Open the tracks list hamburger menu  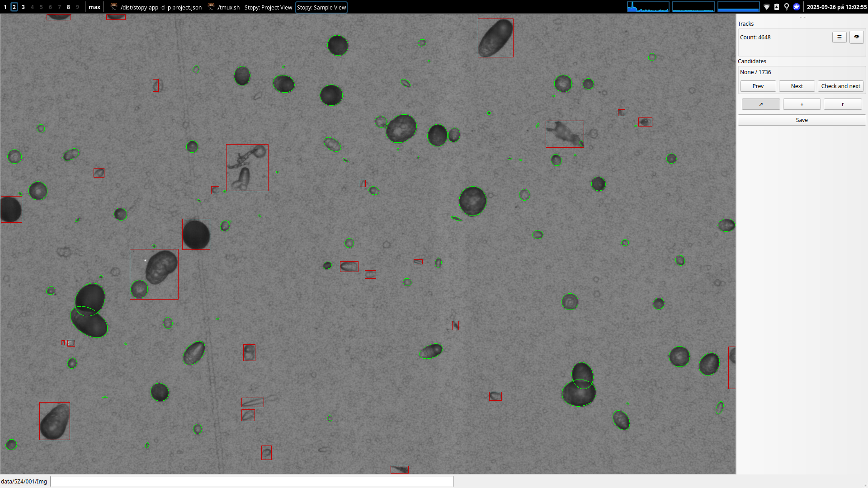click(x=839, y=38)
